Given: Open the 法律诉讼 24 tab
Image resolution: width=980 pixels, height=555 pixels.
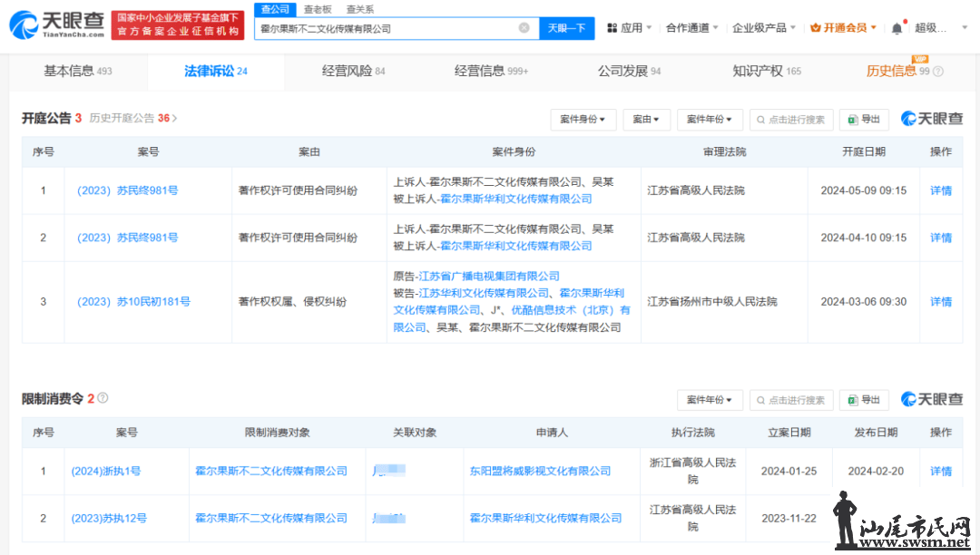Looking at the screenshot, I should point(216,71).
